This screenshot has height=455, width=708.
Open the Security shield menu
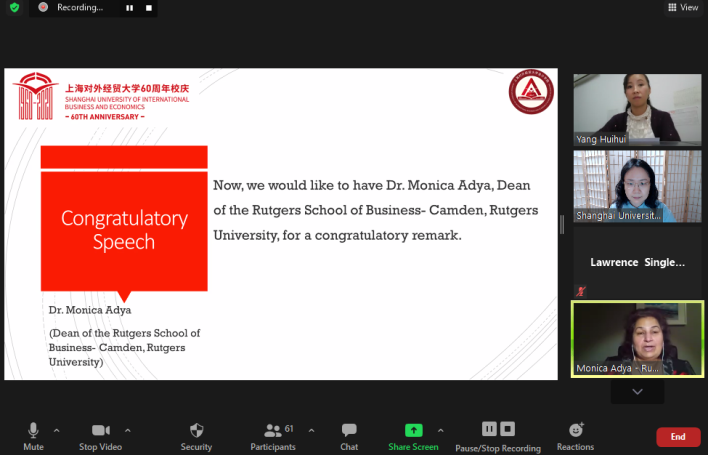(x=196, y=434)
